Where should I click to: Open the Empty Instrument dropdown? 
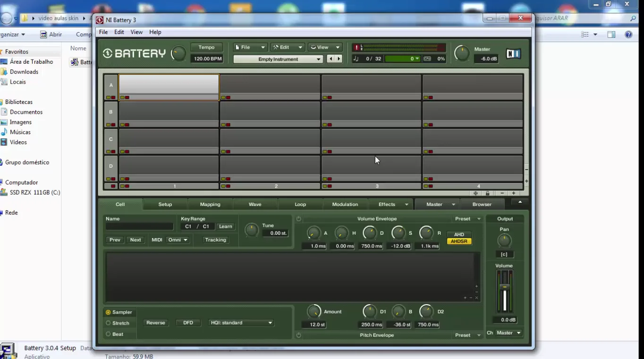click(278, 59)
